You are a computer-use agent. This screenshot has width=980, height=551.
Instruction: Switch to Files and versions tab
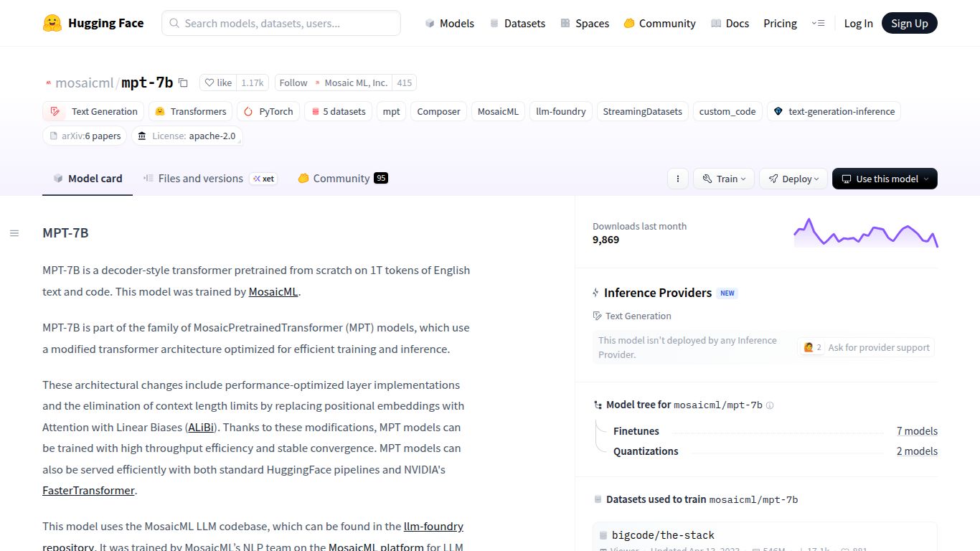200,179
